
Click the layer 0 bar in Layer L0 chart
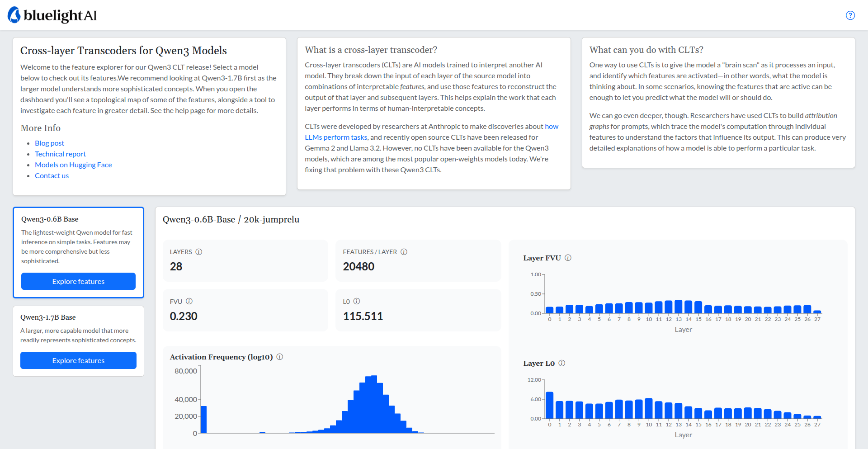[x=549, y=406]
